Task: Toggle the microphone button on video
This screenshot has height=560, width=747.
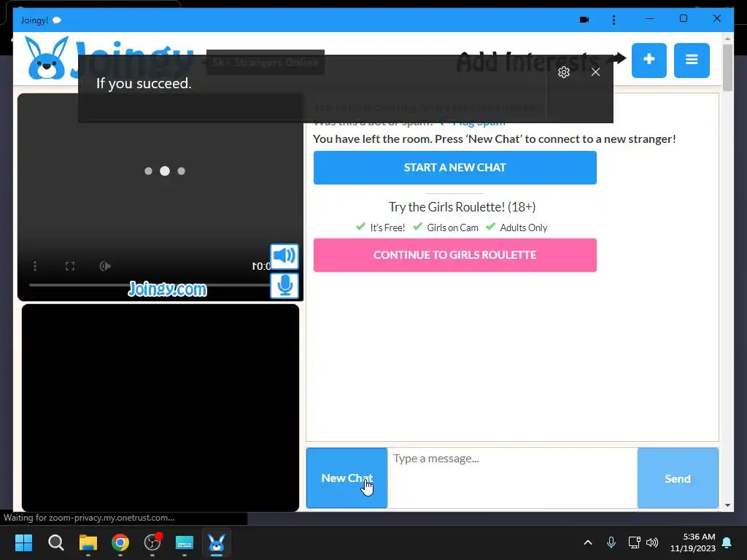Action: 285,286
